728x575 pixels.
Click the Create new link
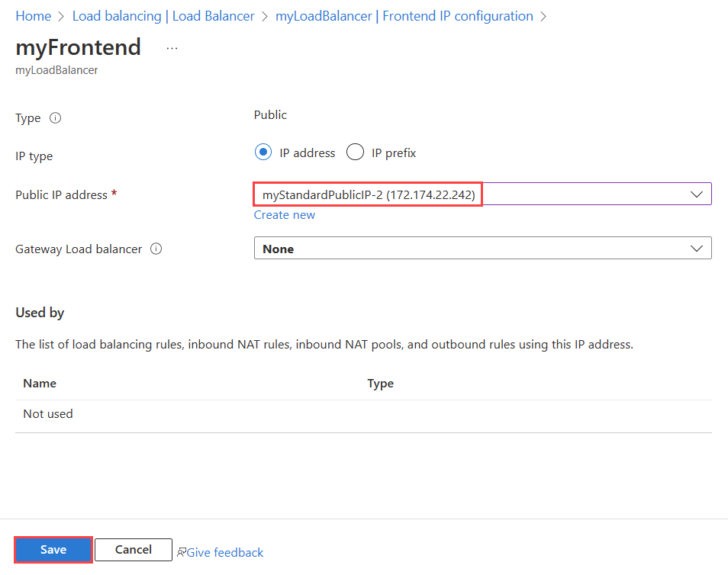[284, 215]
